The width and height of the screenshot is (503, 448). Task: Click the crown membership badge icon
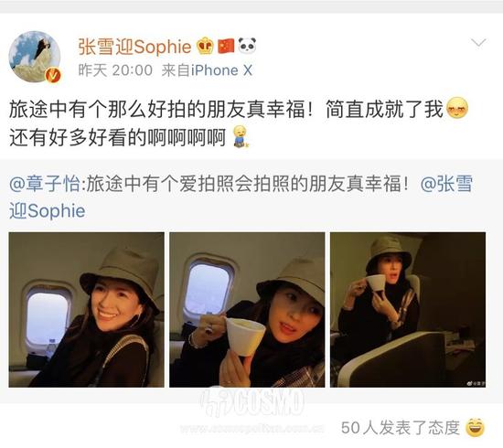(x=205, y=46)
